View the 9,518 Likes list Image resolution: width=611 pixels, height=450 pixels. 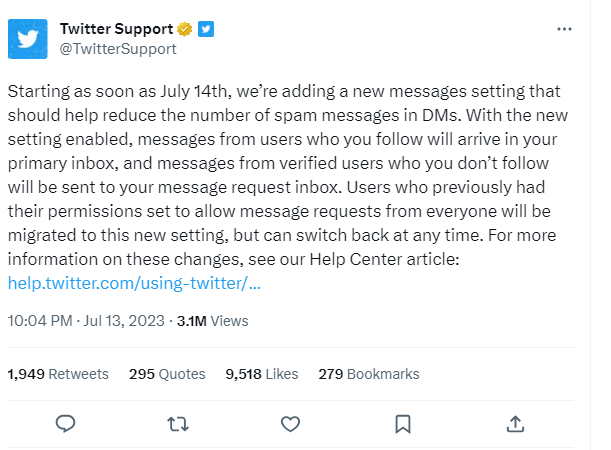click(x=262, y=374)
